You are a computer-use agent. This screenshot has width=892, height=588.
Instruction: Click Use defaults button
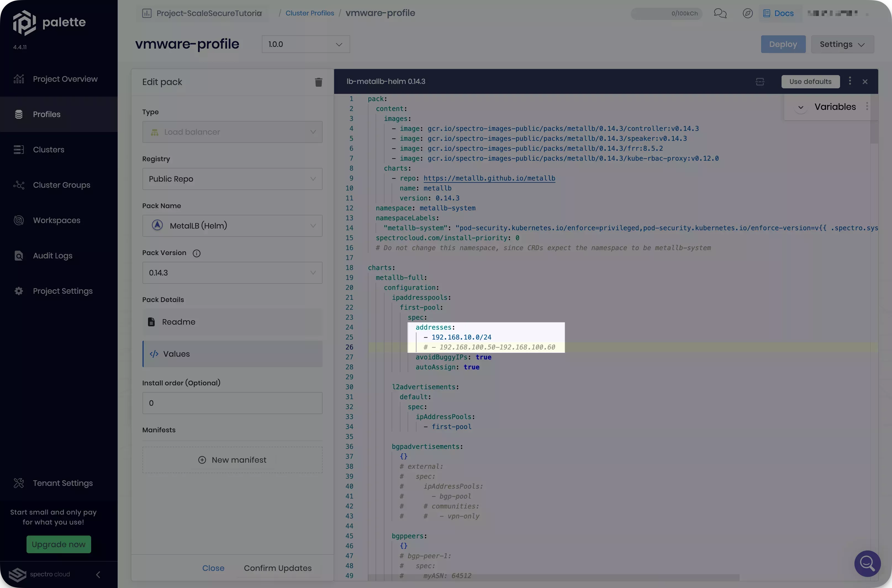(810, 82)
